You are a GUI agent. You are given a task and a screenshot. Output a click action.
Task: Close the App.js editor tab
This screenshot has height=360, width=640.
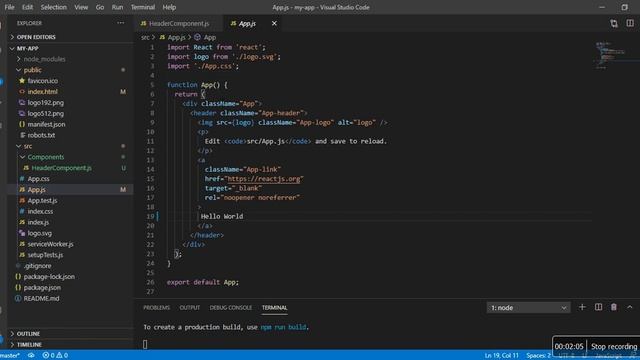pos(274,24)
